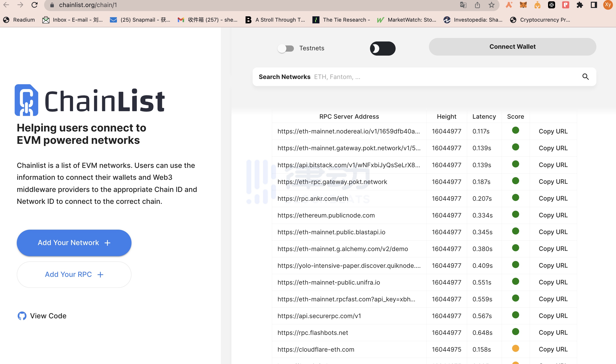This screenshot has width=616, height=364.
Task: Click the Search Networks input field
Action: click(441, 77)
